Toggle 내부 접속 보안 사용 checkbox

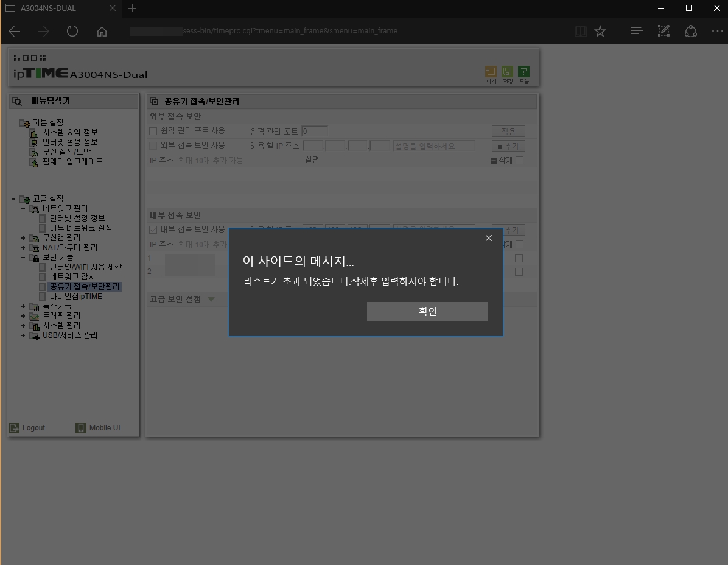153,230
